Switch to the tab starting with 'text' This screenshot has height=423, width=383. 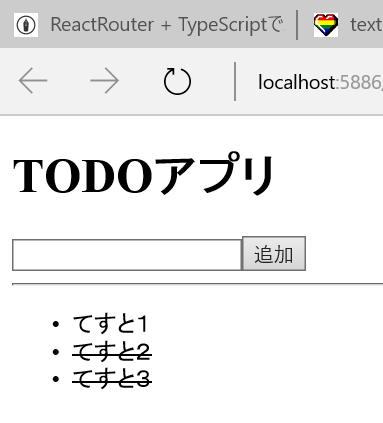click(x=366, y=25)
